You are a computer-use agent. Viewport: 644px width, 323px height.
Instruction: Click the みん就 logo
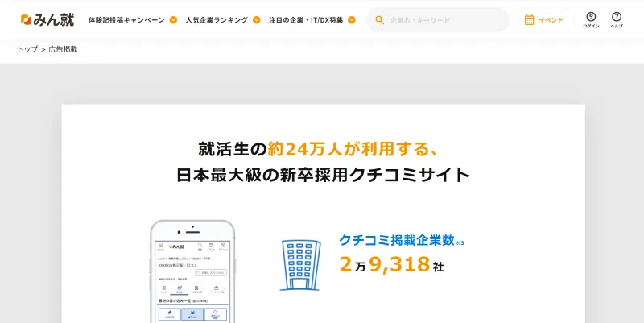[47, 19]
